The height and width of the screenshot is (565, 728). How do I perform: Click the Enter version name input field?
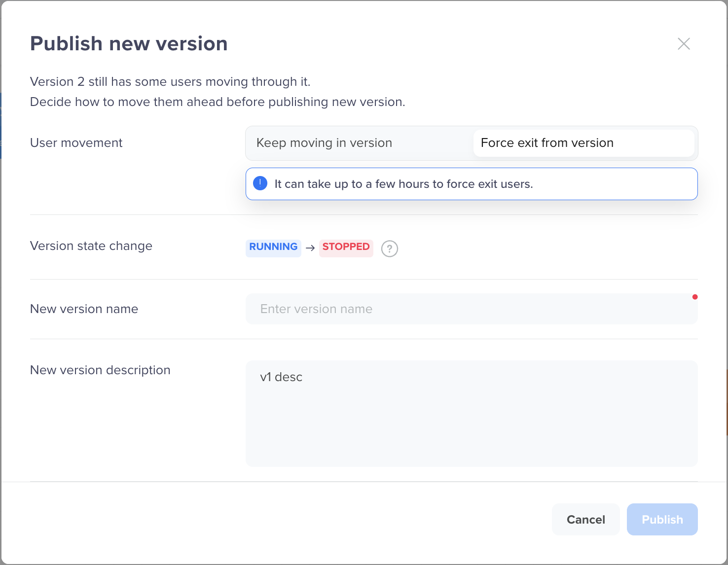tap(472, 309)
